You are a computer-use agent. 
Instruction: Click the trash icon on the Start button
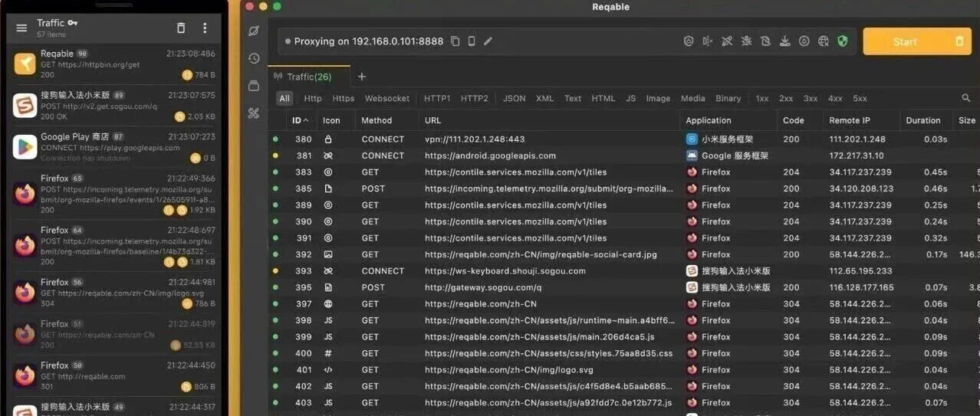[x=959, y=41]
